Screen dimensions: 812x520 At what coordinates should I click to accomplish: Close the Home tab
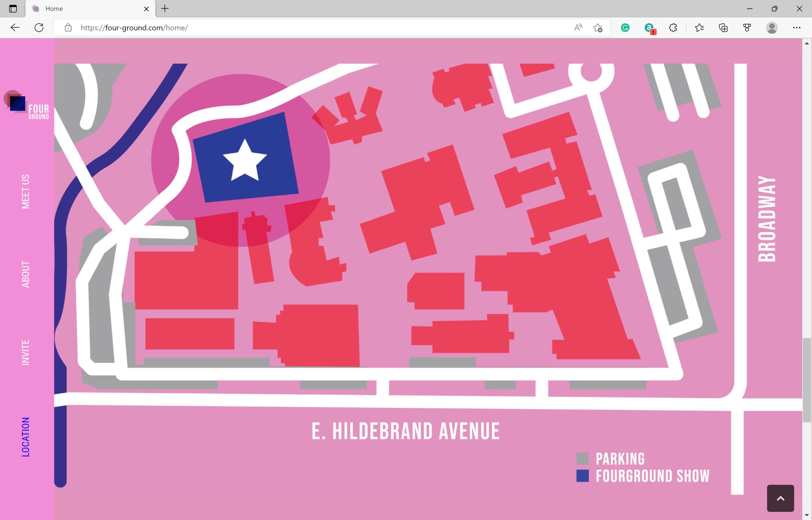point(147,9)
